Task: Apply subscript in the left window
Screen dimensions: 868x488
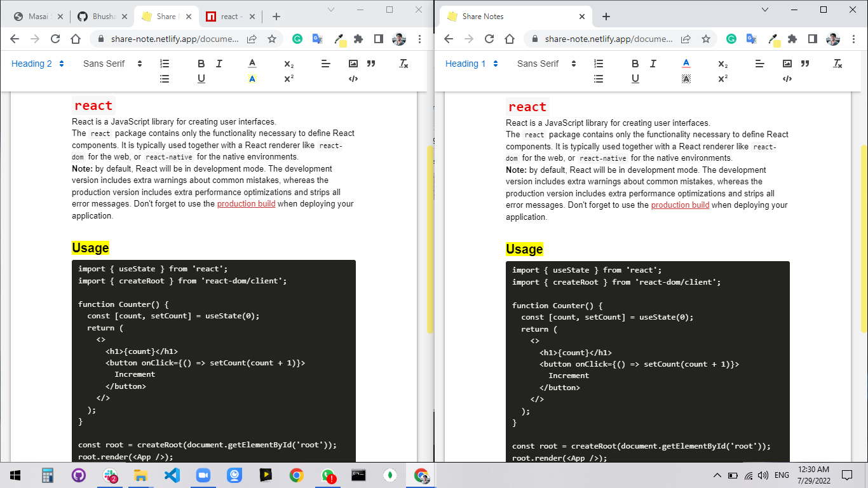Action: pyautogui.click(x=289, y=64)
